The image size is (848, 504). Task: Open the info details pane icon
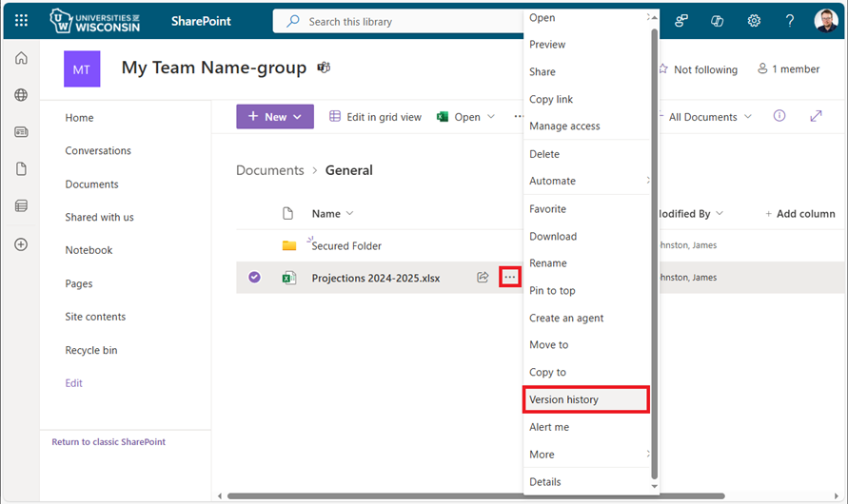[x=779, y=116]
